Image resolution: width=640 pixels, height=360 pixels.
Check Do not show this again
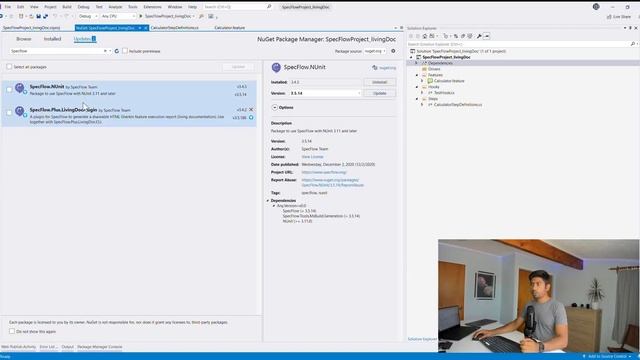pyautogui.click(x=12, y=331)
